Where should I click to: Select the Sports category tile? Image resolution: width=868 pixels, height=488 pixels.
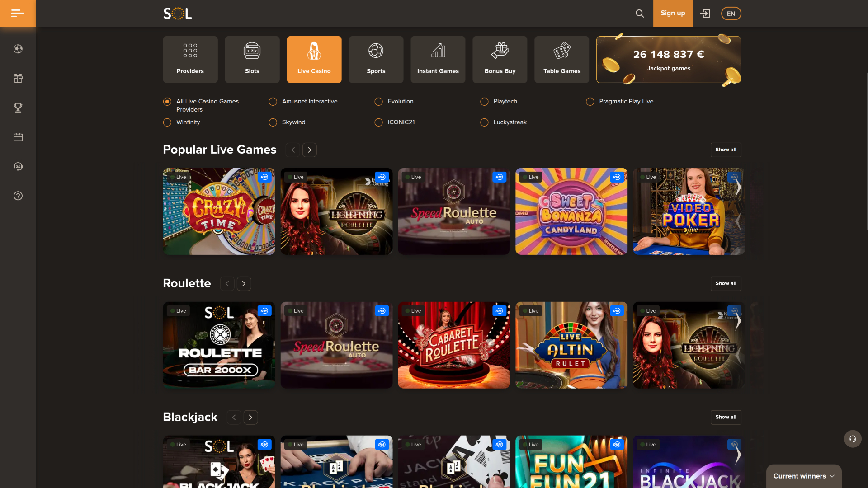(x=376, y=59)
